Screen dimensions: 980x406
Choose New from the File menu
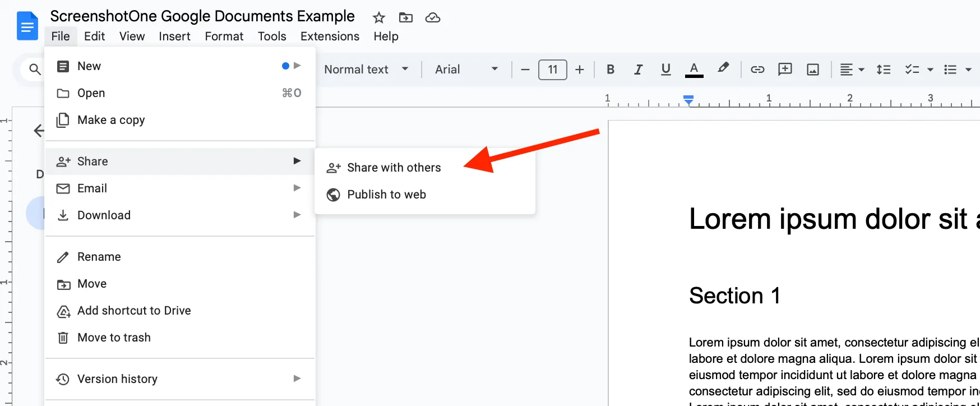click(x=179, y=66)
